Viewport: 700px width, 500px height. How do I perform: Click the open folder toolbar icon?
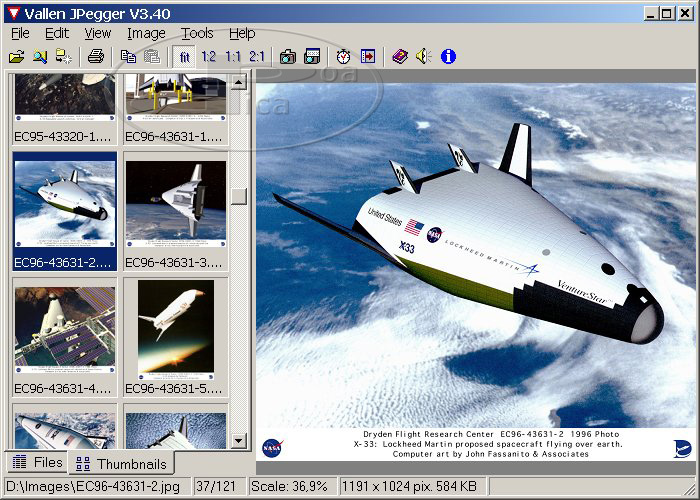pos(17,56)
